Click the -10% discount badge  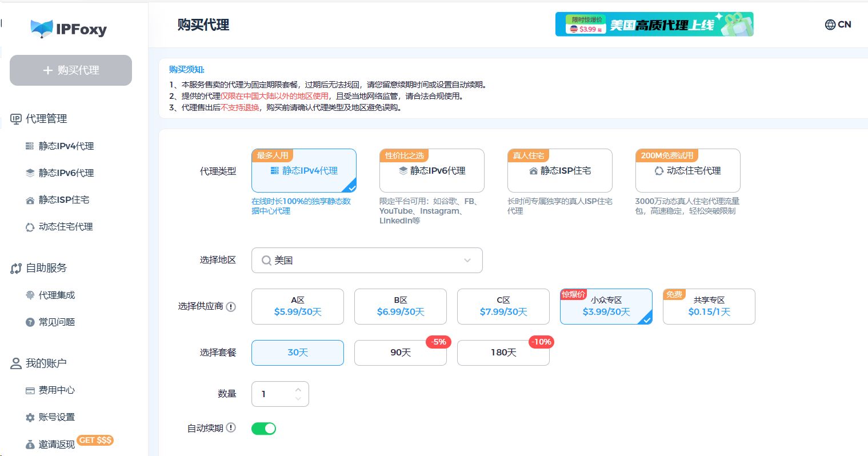click(541, 342)
